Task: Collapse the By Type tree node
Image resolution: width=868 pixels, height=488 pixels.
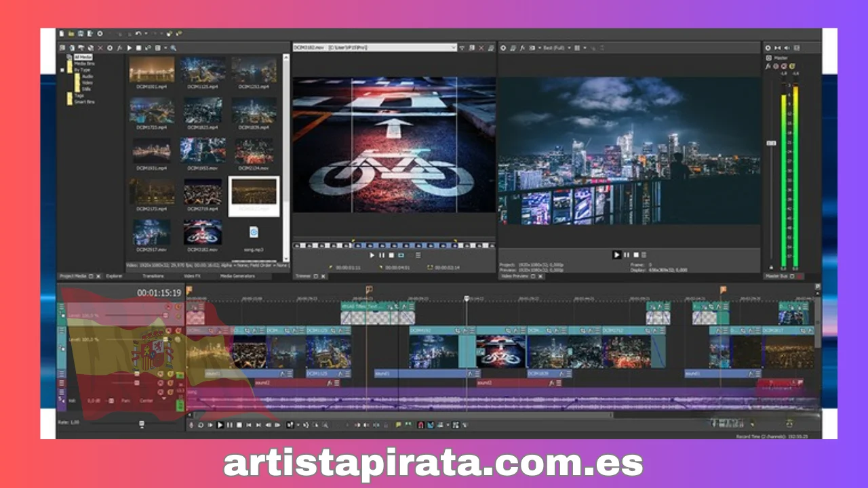Action: coord(64,70)
